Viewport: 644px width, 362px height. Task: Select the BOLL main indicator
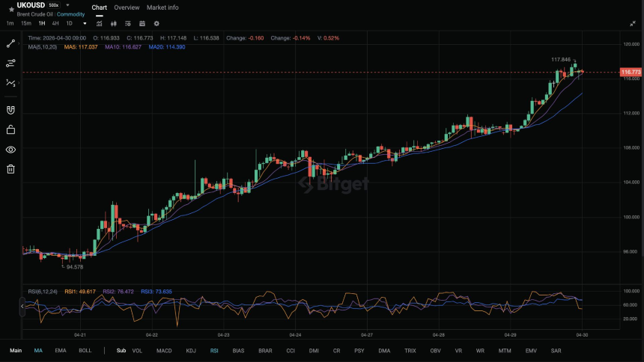tap(85, 351)
